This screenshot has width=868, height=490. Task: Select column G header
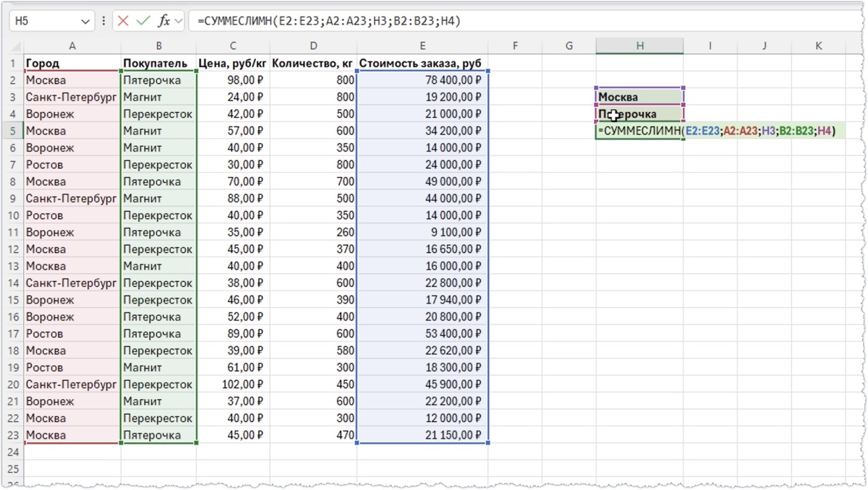[569, 46]
